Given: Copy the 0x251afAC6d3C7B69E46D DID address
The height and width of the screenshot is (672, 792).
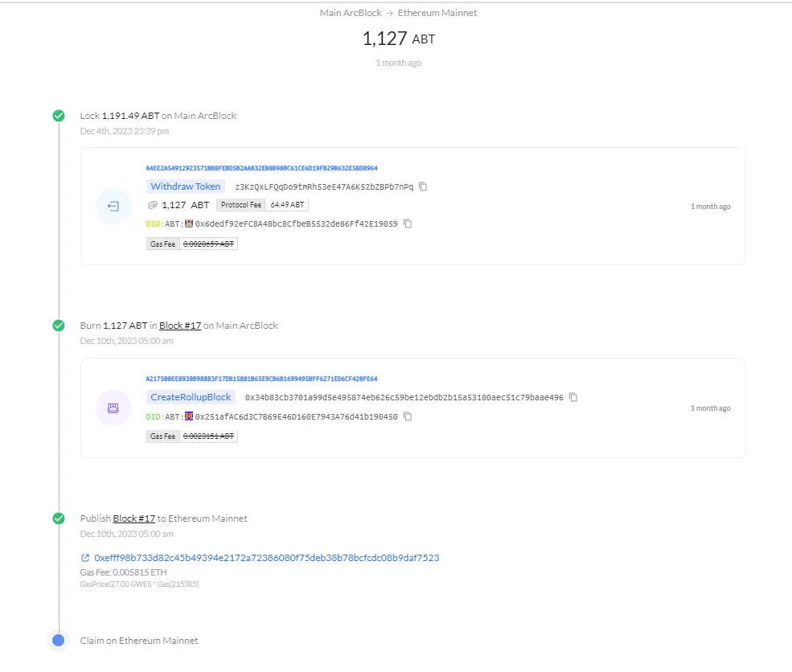Looking at the screenshot, I should 408,416.
